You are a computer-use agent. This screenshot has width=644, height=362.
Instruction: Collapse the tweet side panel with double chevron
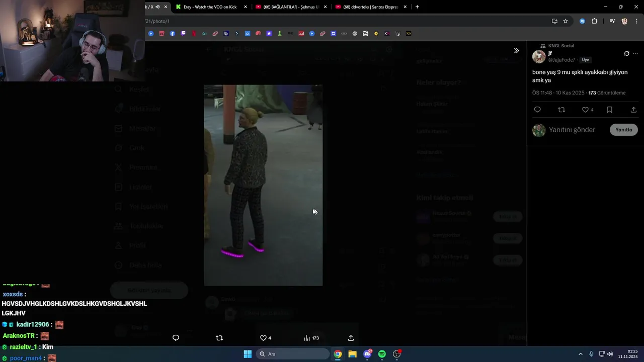pyautogui.click(x=516, y=51)
